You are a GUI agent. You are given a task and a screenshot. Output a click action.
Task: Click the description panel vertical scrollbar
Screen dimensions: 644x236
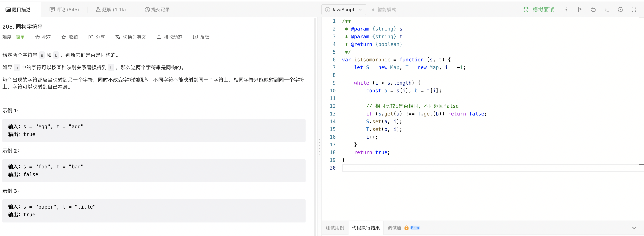[x=315, y=127]
